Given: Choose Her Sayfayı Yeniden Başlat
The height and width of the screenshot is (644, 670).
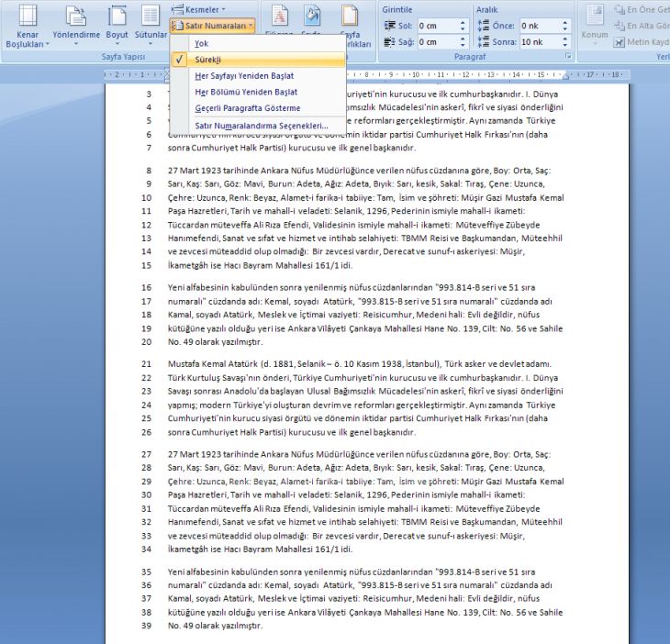Looking at the screenshot, I should pyautogui.click(x=258, y=76).
